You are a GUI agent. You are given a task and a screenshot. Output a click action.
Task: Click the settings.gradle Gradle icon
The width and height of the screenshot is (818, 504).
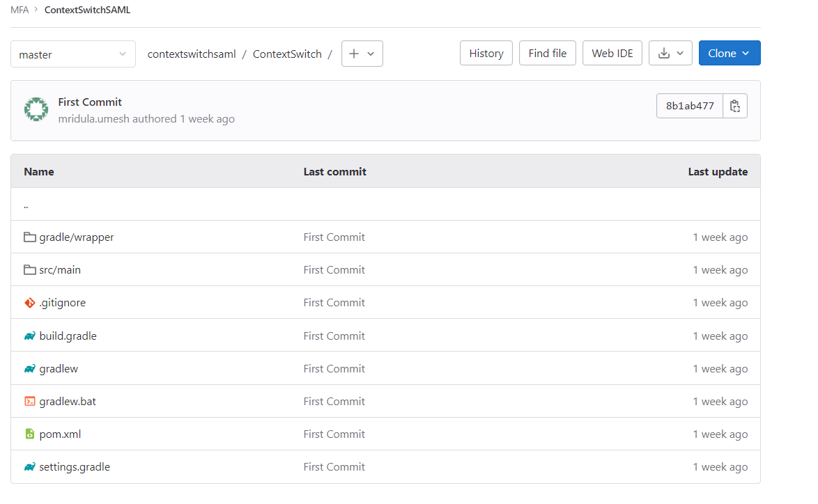(29, 466)
